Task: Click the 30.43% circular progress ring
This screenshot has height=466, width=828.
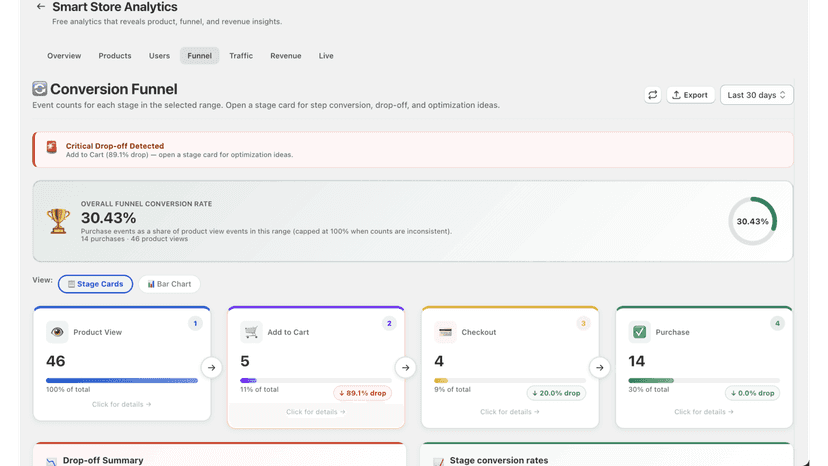Action: (752, 221)
